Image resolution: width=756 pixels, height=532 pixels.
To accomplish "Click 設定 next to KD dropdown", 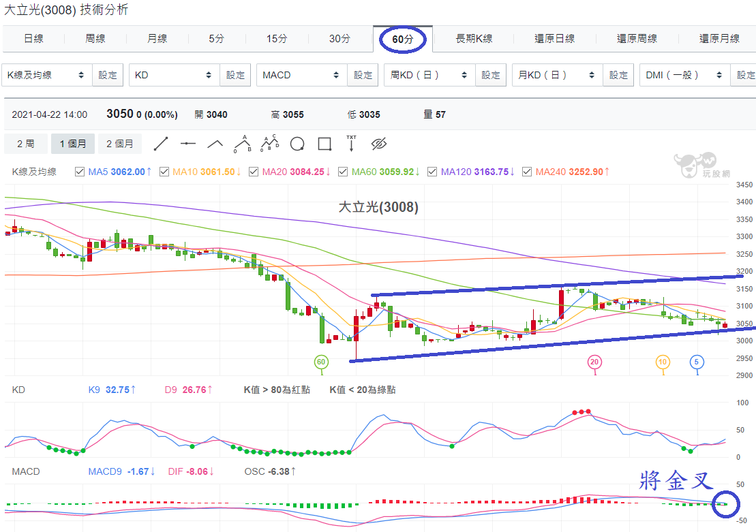I will pos(235,75).
